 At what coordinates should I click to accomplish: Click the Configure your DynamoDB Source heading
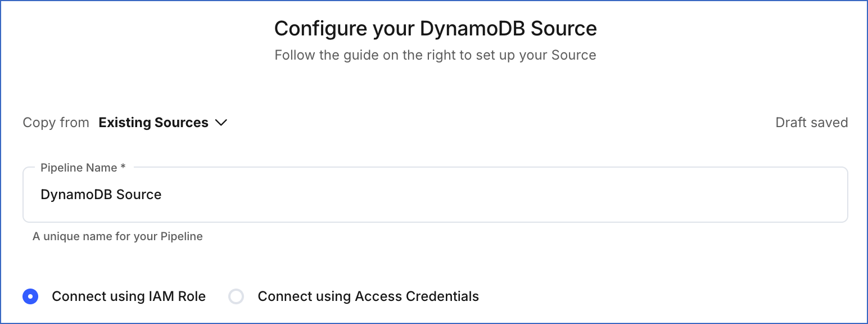pos(435,28)
